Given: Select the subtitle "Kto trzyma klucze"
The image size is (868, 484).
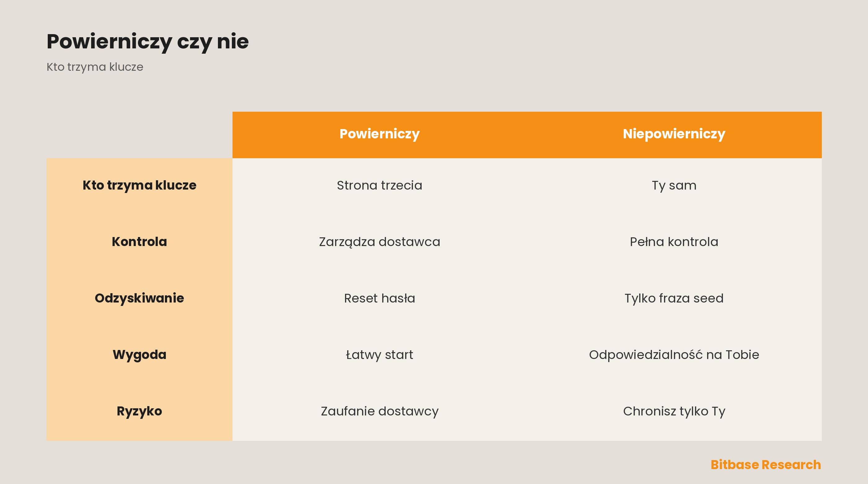Looking at the screenshot, I should tap(95, 67).
